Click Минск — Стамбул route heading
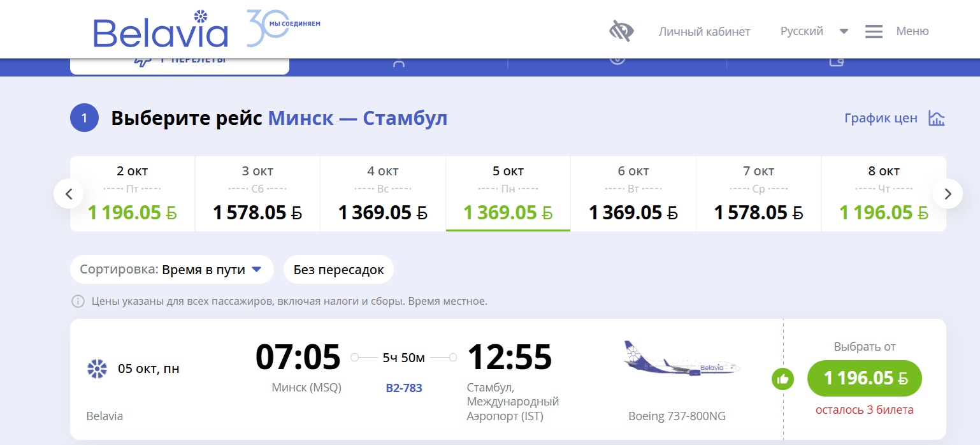Viewport: 980px width, 445px height. tap(357, 118)
